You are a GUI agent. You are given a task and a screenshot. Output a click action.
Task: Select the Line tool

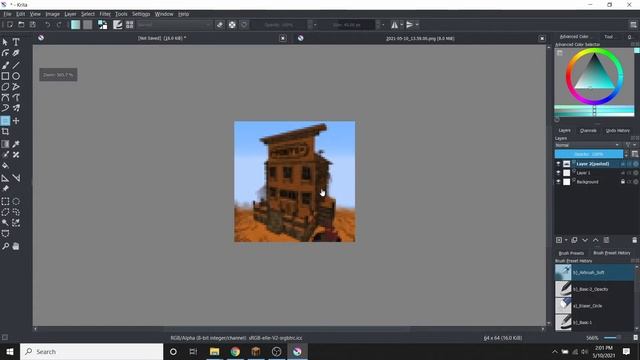16,65
